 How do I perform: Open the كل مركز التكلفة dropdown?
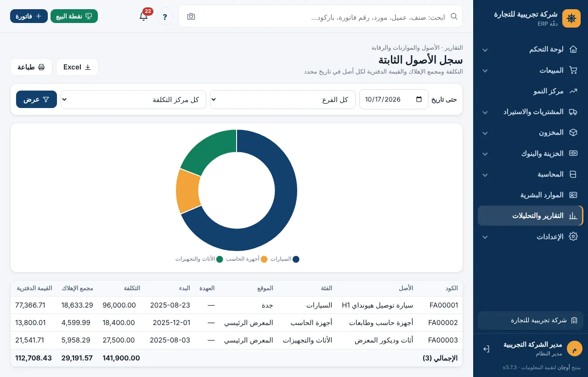134,100
